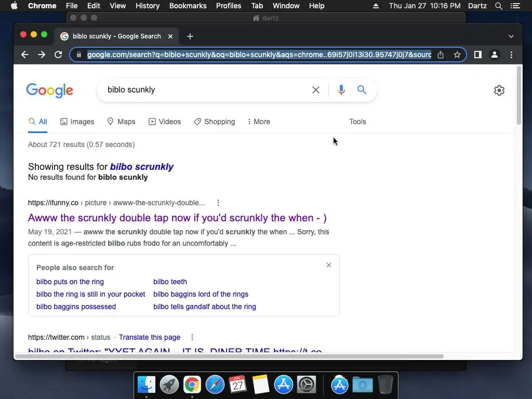Click Translate this page for Twitter result
The width and height of the screenshot is (532, 399).
[x=149, y=337]
